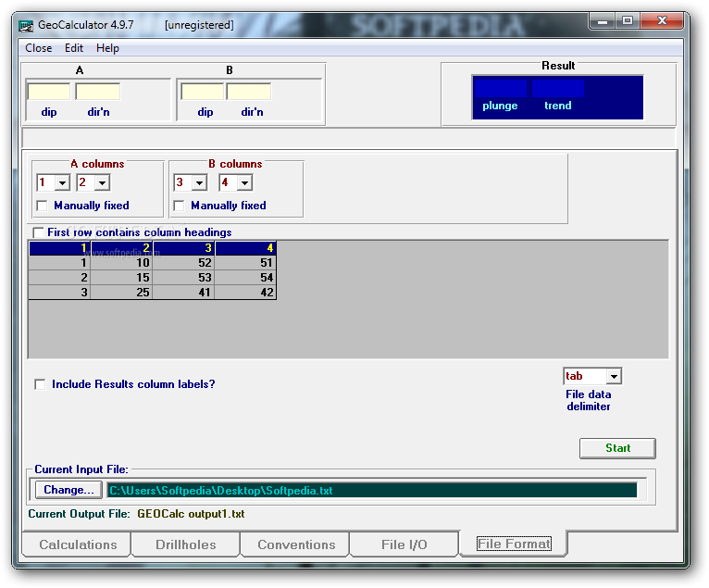Click the input file path Softpedia.txt field
This screenshot has width=709, height=588.
pos(372,490)
